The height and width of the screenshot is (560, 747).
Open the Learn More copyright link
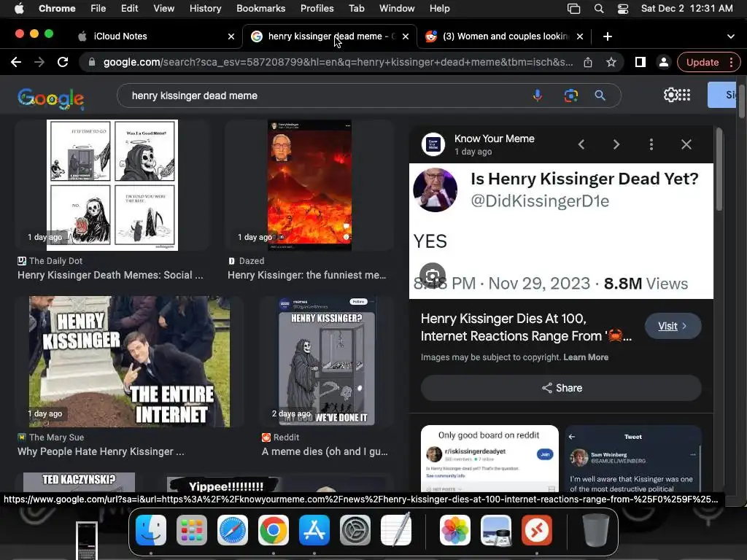click(x=586, y=357)
